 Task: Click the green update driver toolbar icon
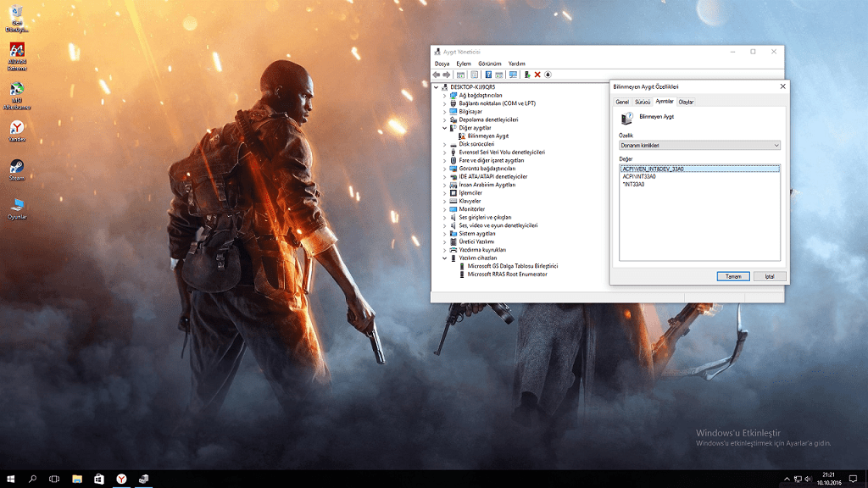coord(527,75)
